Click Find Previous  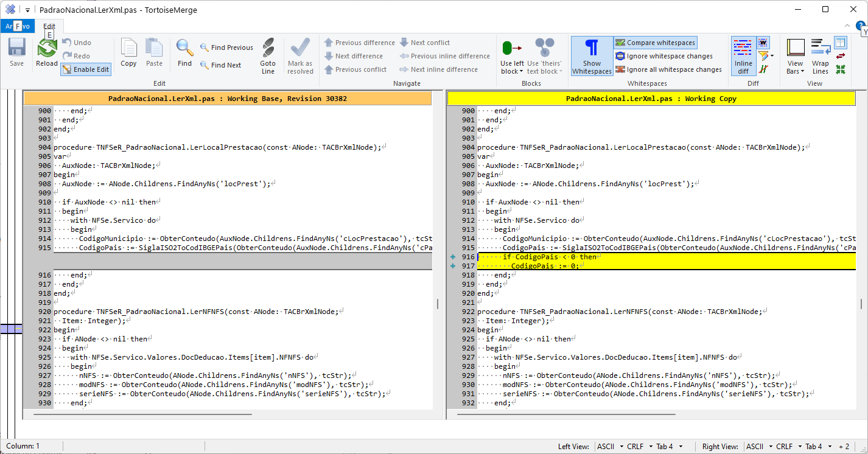226,47
